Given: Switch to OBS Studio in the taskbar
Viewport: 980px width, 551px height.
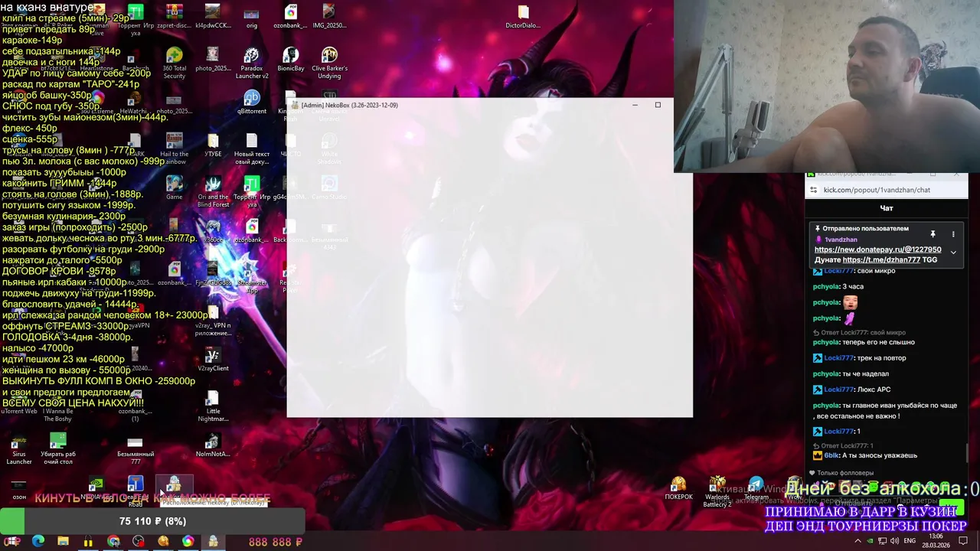Looking at the screenshot, I should coord(138,541).
